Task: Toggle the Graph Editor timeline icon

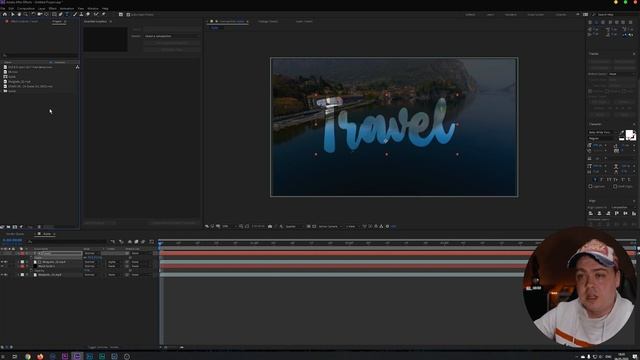Action: 151,242
